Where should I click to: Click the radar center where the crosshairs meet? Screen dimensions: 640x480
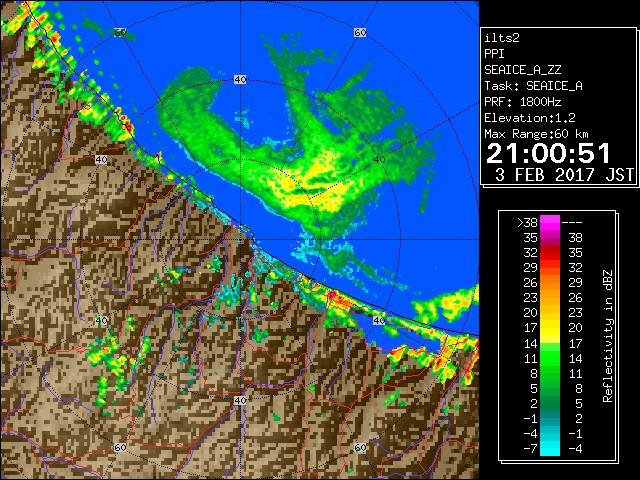[x=240, y=240]
